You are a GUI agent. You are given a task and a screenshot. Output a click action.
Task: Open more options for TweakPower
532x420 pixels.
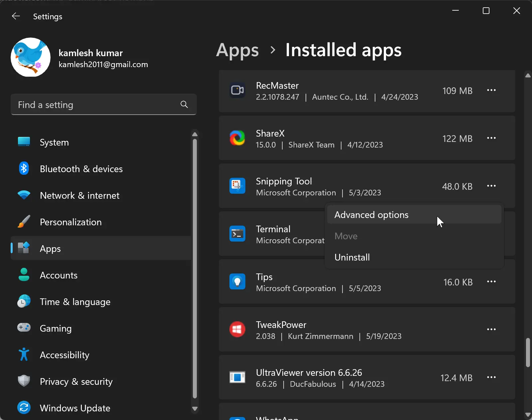[x=491, y=330]
